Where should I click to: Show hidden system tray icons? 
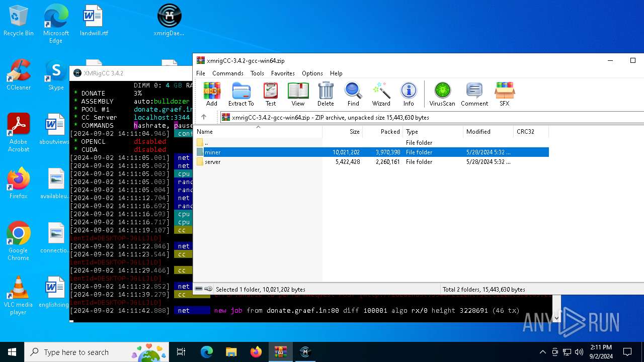(542, 352)
